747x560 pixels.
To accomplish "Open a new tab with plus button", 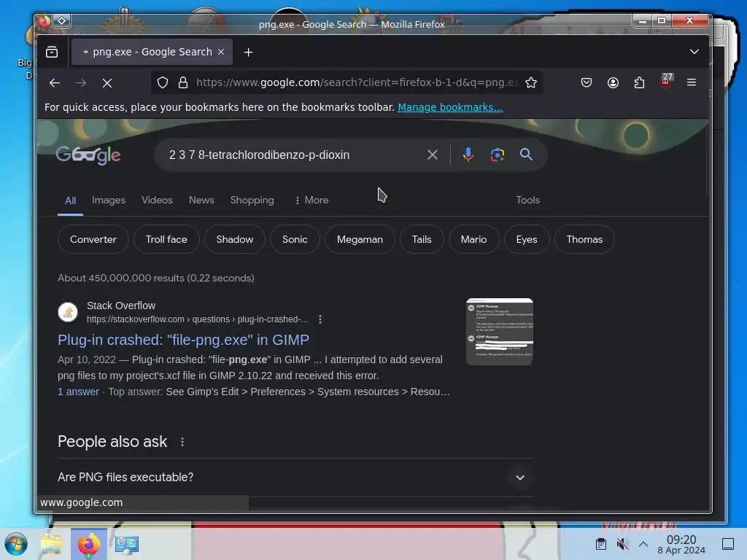I will [x=248, y=52].
